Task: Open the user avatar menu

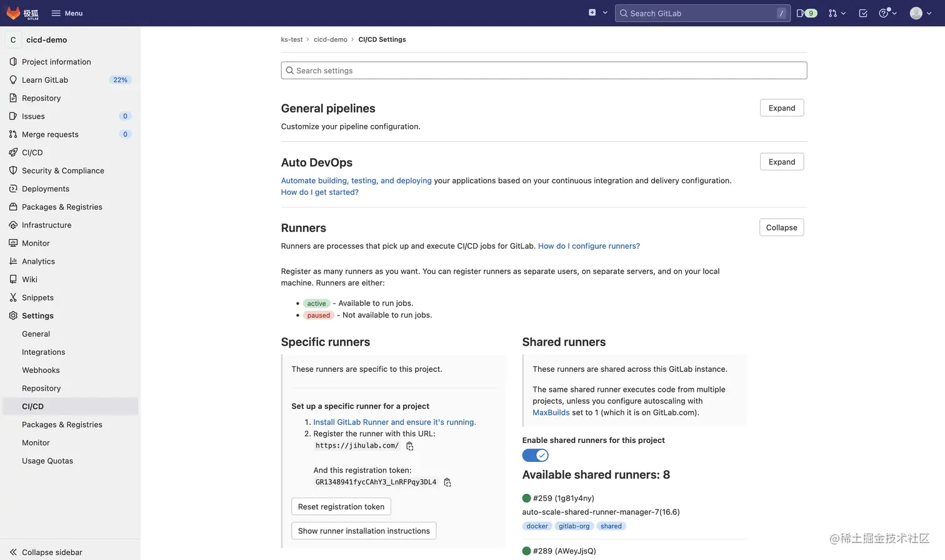Action: (x=921, y=13)
